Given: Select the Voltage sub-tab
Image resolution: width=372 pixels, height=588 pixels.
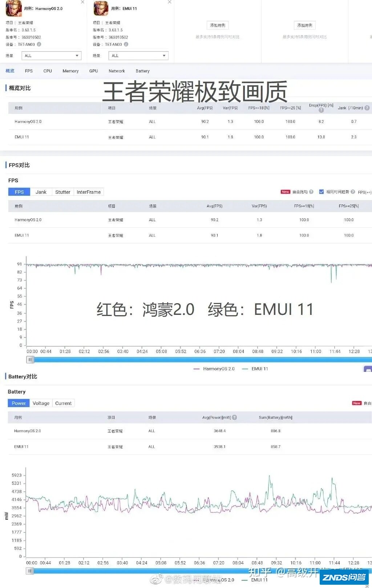Looking at the screenshot, I should [41, 403].
